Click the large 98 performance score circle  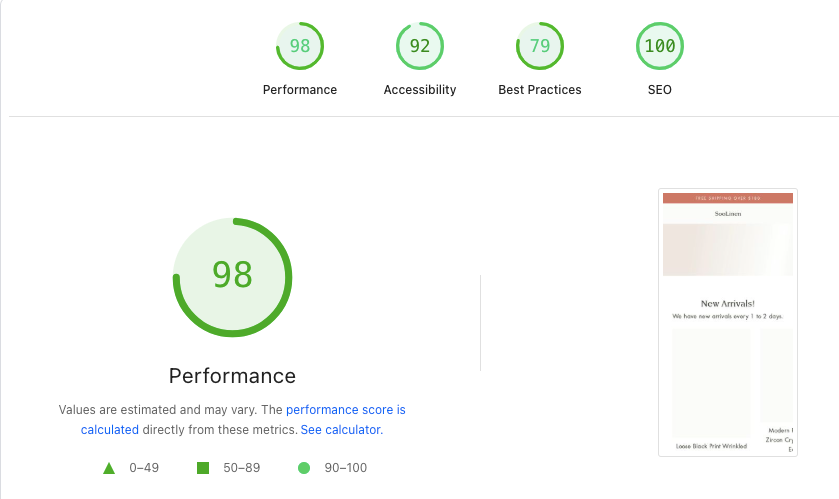(232, 276)
